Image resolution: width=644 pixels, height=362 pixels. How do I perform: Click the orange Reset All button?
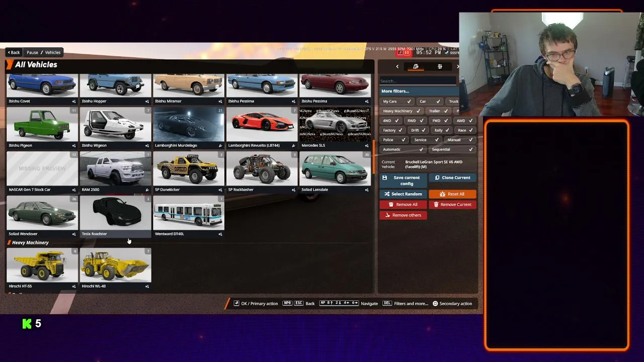[452, 194]
